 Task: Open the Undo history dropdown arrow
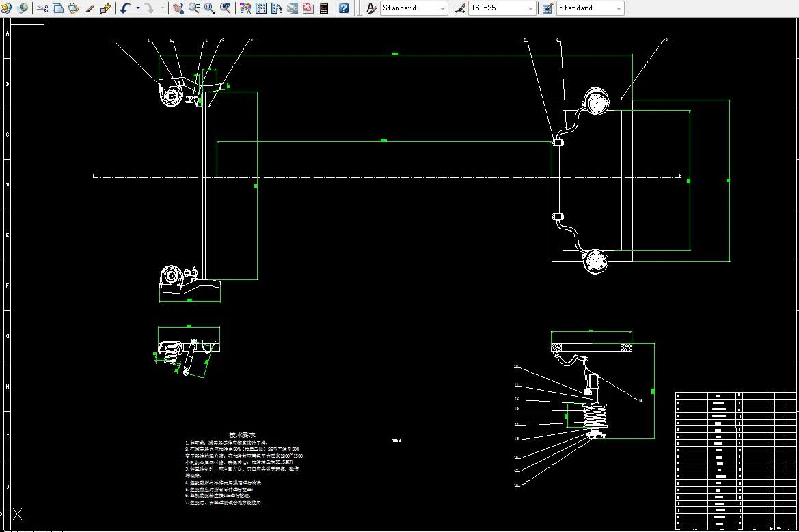click(137, 8)
